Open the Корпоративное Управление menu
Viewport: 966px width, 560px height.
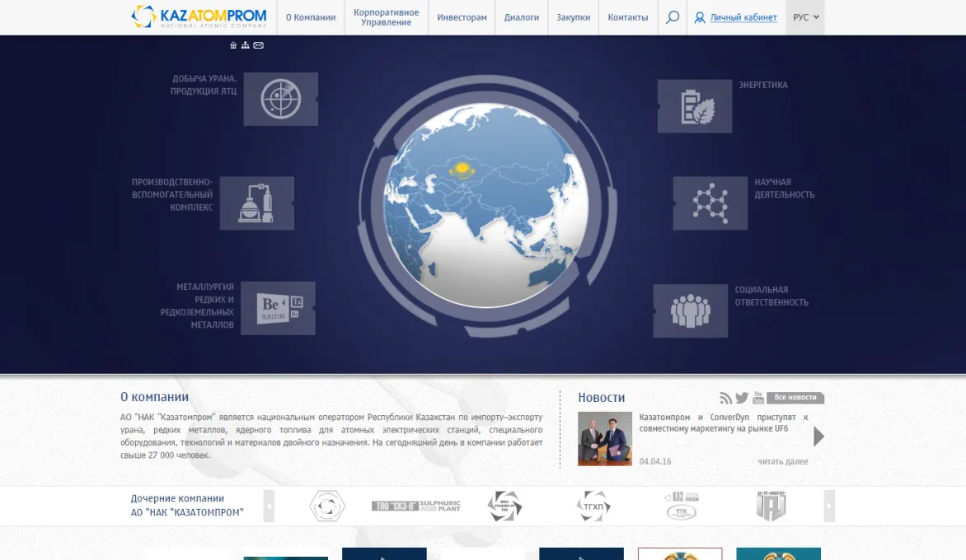[x=387, y=17]
